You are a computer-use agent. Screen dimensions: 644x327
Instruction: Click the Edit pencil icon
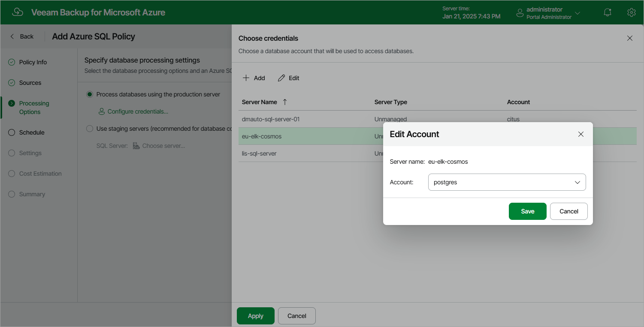pos(281,78)
